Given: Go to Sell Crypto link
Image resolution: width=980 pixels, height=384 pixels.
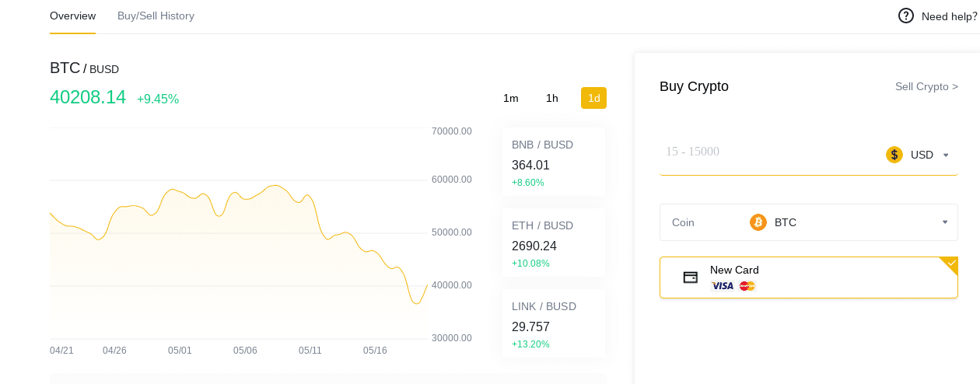Looking at the screenshot, I should click(x=926, y=86).
